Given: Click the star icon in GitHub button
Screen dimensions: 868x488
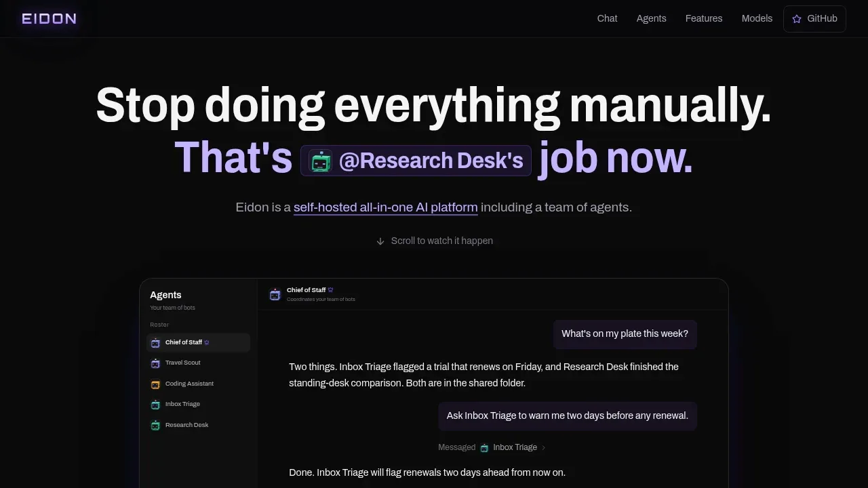Looking at the screenshot, I should (797, 19).
